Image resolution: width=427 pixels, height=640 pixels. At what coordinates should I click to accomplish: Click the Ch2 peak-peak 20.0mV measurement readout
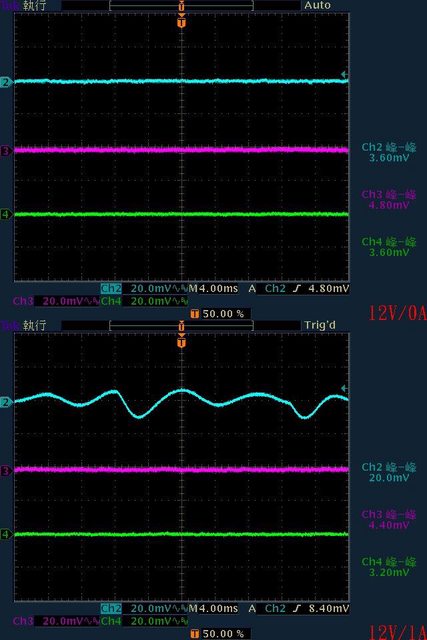coord(389,472)
